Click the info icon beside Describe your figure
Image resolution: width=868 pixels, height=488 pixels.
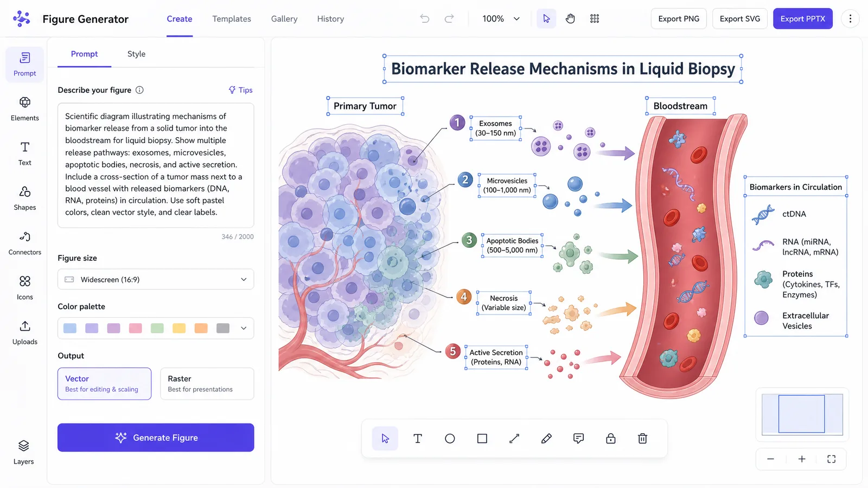[x=139, y=90]
